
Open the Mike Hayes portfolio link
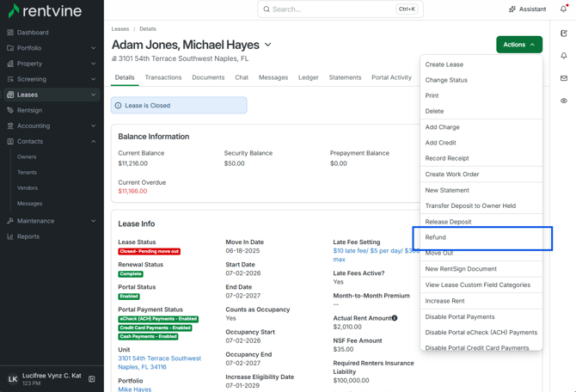[x=134, y=389]
